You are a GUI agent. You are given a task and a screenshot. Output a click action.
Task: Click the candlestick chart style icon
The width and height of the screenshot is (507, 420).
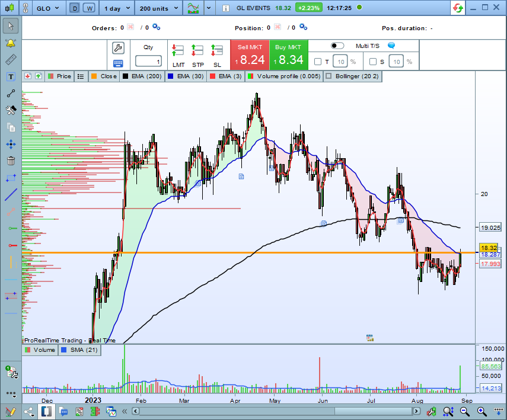(x=9, y=8)
